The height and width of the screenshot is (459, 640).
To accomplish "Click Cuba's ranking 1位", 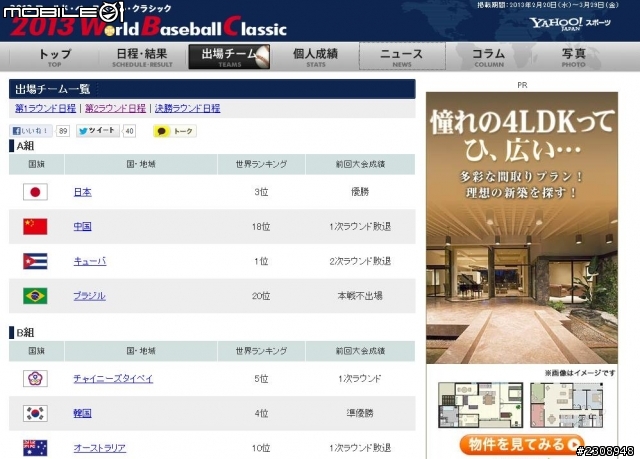I will [261, 261].
